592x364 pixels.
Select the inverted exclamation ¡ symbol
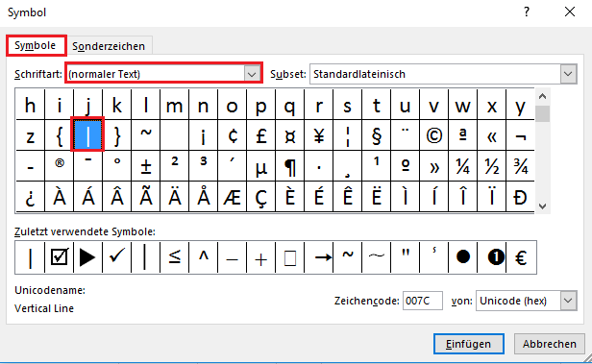pyautogui.click(x=204, y=135)
